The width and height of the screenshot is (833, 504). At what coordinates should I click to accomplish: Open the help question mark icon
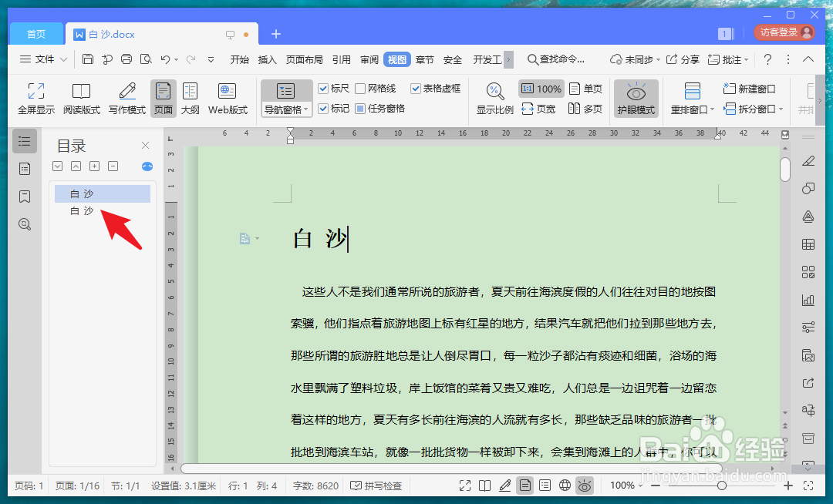pyautogui.click(x=767, y=59)
